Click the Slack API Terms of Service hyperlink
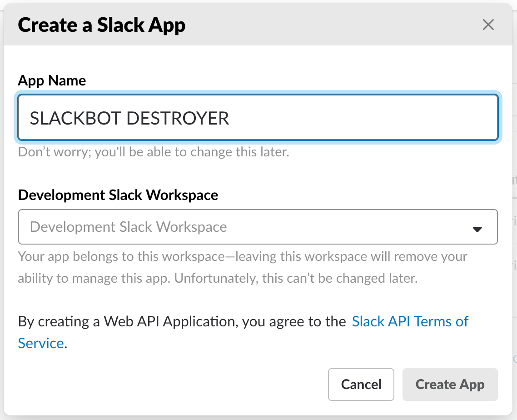The width and height of the screenshot is (517, 420). tap(410, 321)
